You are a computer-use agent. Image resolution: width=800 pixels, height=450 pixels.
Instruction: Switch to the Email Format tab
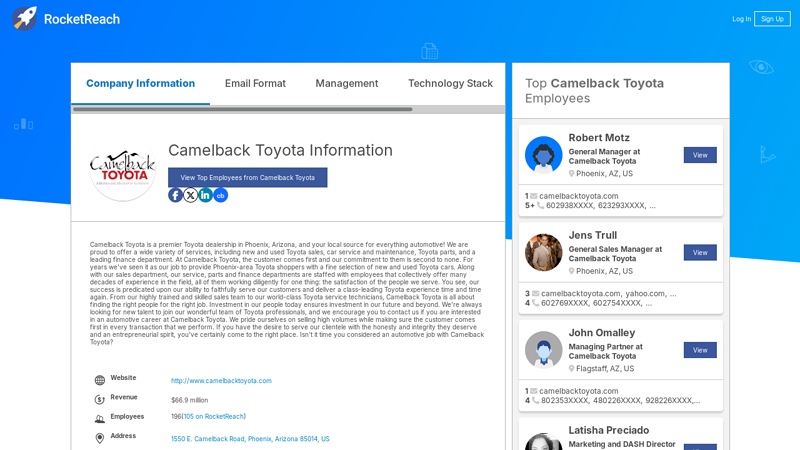pyautogui.click(x=255, y=83)
